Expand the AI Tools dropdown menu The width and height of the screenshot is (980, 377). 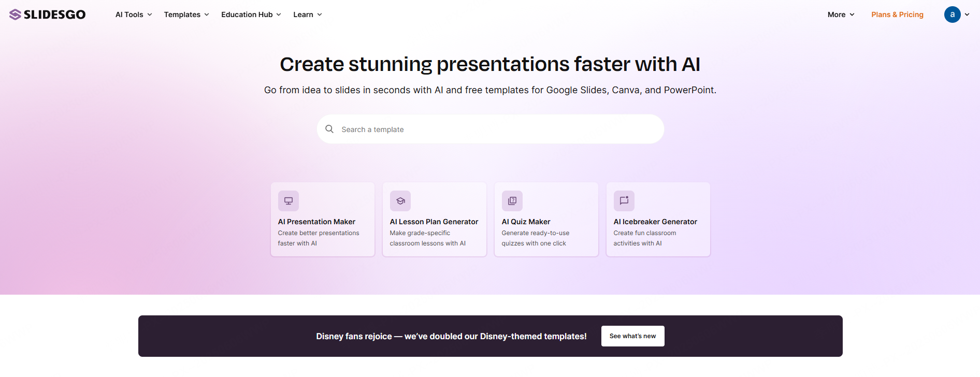click(134, 15)
